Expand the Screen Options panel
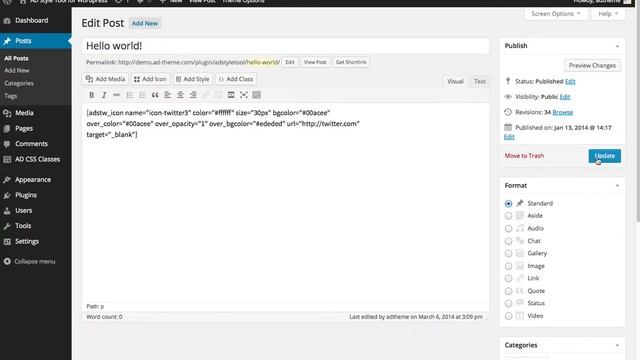640x360 pixels. click(556, 14)
